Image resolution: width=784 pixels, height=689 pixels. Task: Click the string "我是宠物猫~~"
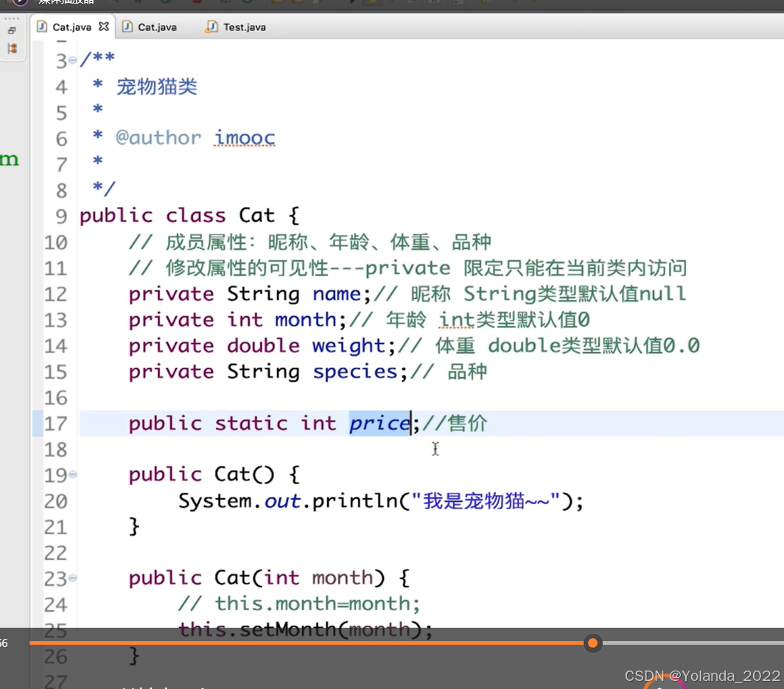(x=486, y=501)
